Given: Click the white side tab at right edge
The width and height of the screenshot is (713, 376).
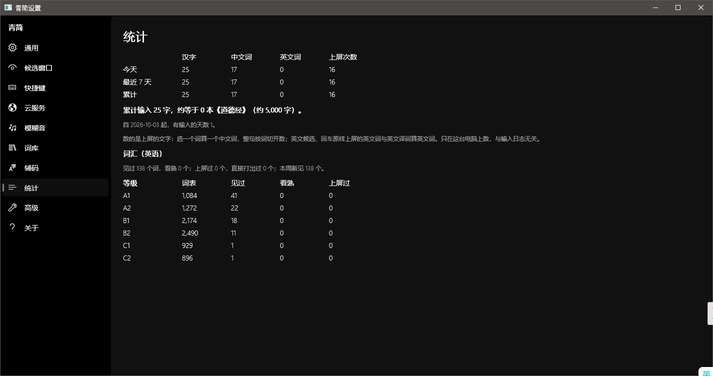Looking at the screenshot, I should pyautogui.click(x=710, y=313).
